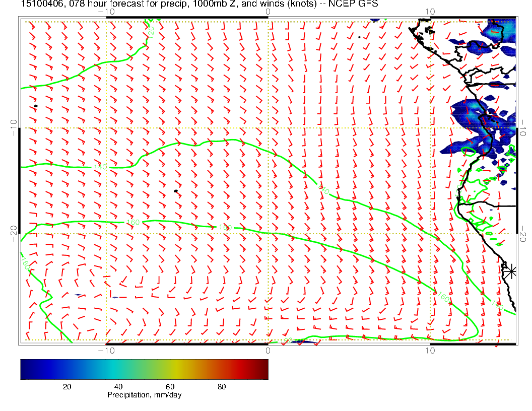Click the -20 latitude label on the left axis
The width and height of the screenshot is (532, 411).
[13, 233]
